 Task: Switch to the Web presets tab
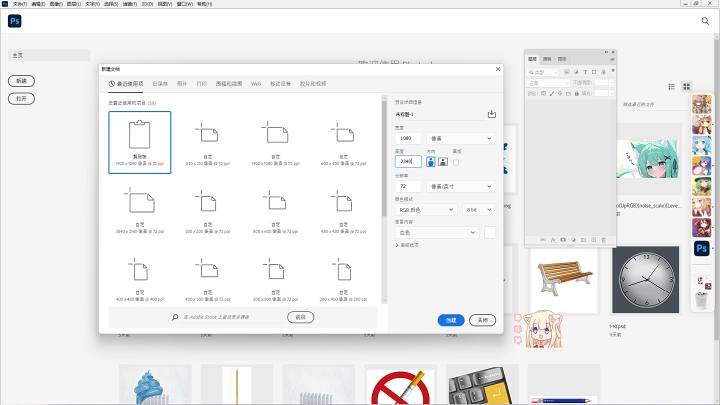click(256, 84)
